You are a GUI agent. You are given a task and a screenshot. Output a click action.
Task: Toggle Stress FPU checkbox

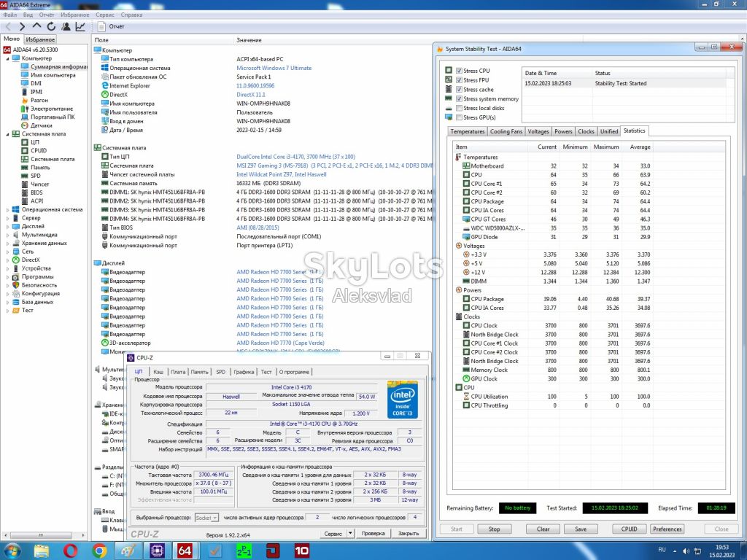click(459, 80)
